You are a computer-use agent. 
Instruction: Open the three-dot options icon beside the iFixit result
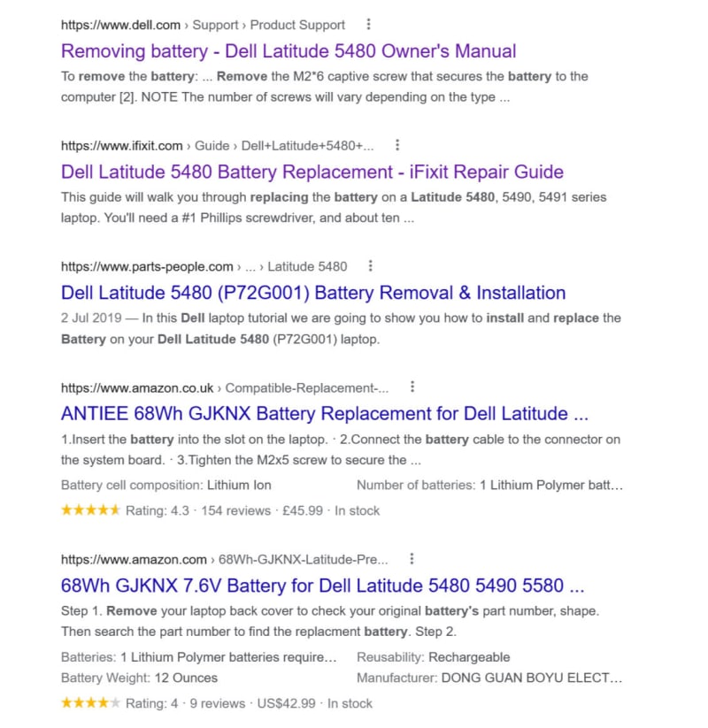point(397,144)
